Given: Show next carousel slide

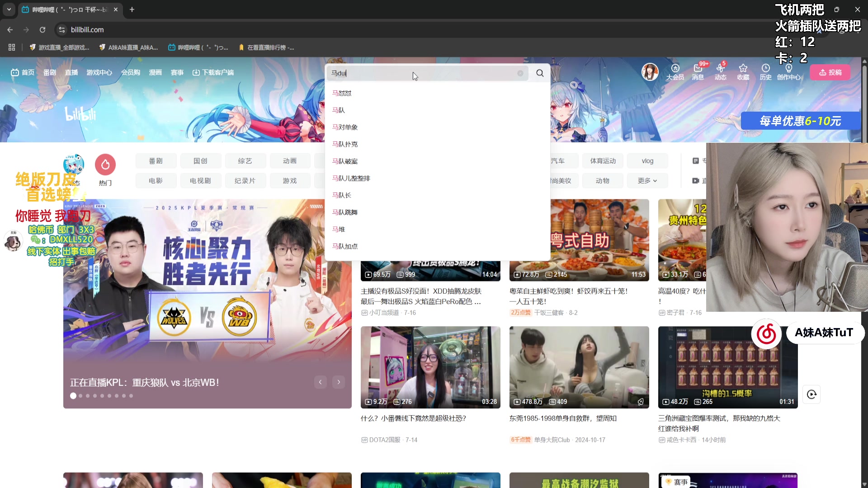Looking at the screenshot, I should 339,382.
